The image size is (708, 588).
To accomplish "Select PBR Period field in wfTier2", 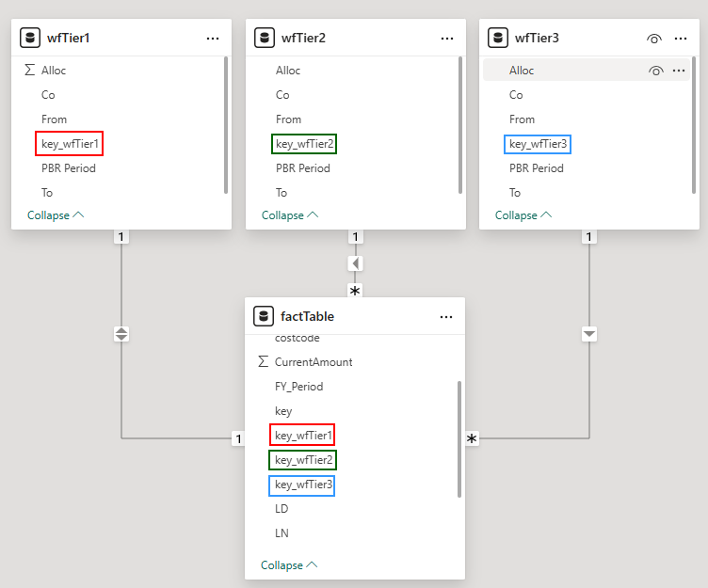I will (303, 167).
